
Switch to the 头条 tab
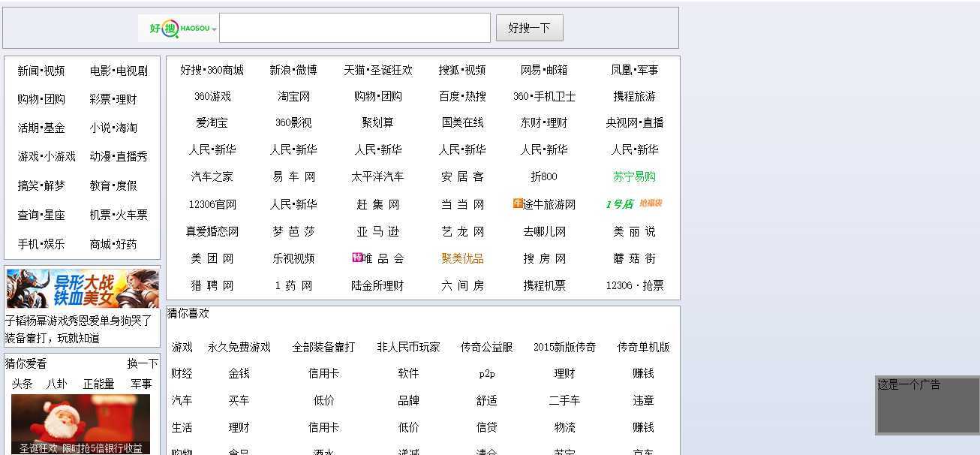tap(22, 384)
